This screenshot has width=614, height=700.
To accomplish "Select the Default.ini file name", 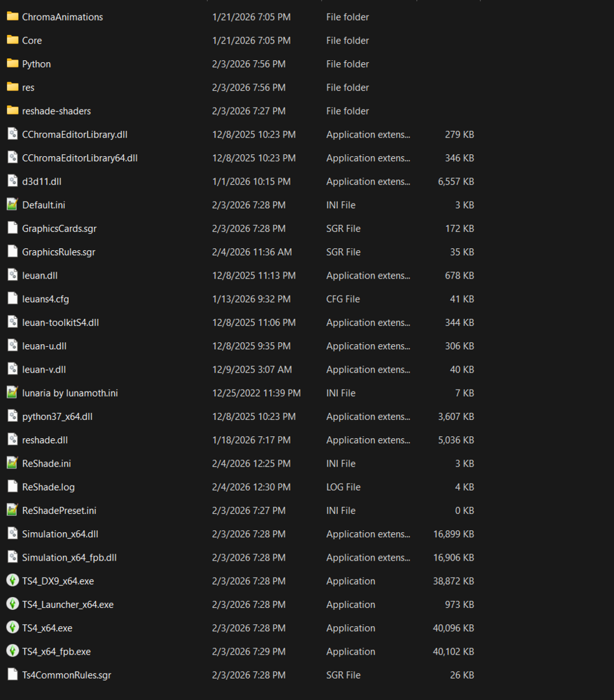I will click(x=43, y=205).
